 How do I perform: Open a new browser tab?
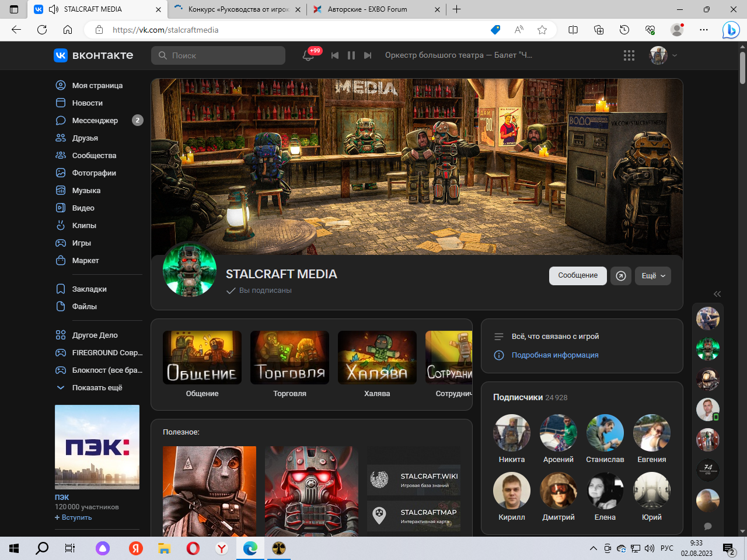[457, 9]
